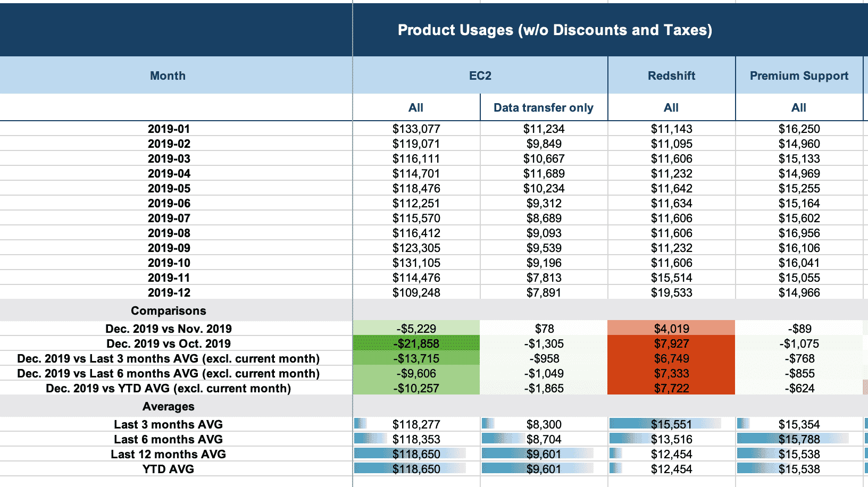Click 'Last 6 months AVG' row label
This screenshot has height=487, width=868.
tap(169, 439)
